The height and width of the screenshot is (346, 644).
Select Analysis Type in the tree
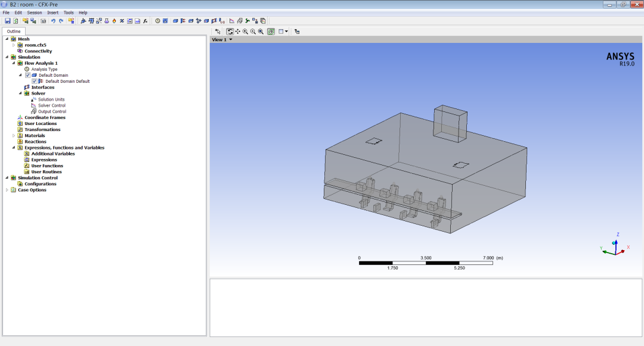44,69
